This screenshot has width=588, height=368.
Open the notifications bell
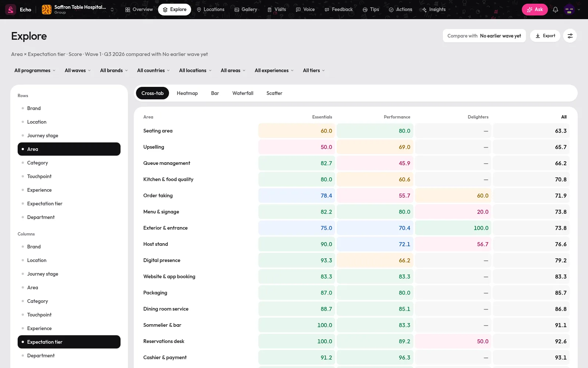point(555,10)
